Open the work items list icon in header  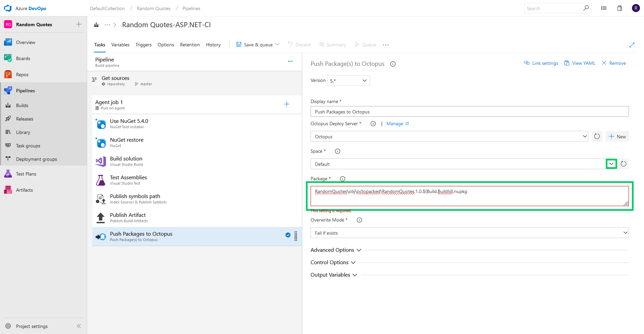point(604,8)
